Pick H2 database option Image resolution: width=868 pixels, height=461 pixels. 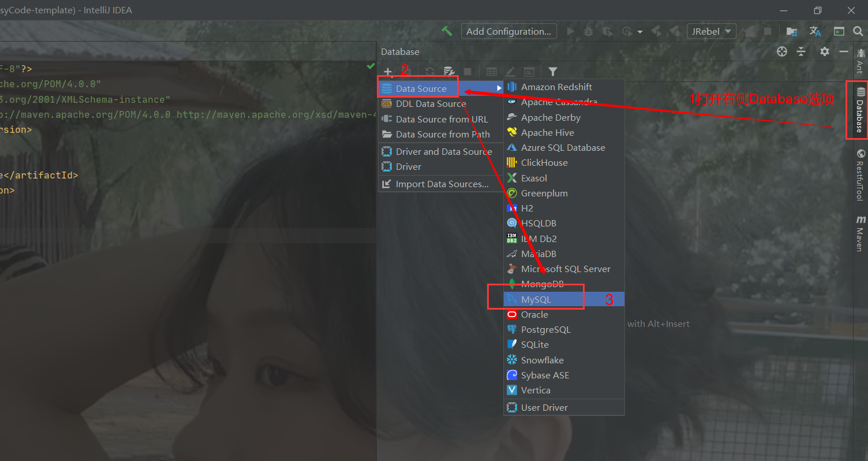coord(564,208)
